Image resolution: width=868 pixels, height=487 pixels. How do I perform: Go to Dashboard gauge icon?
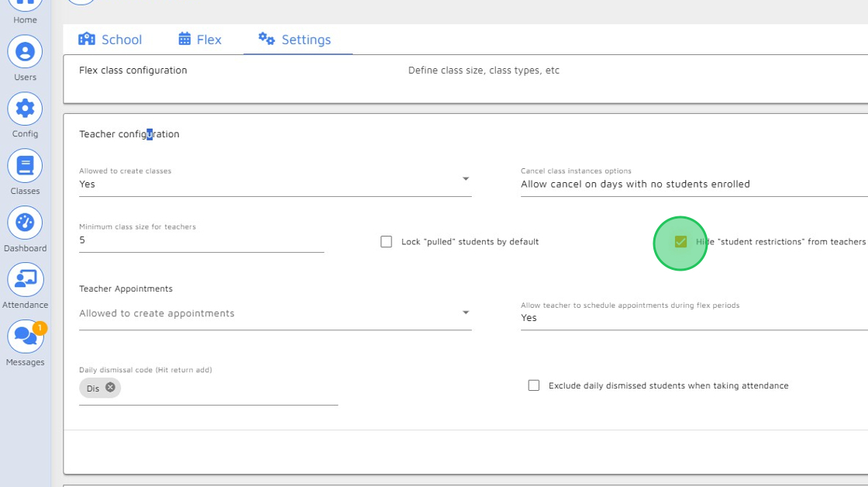(25, 223)
